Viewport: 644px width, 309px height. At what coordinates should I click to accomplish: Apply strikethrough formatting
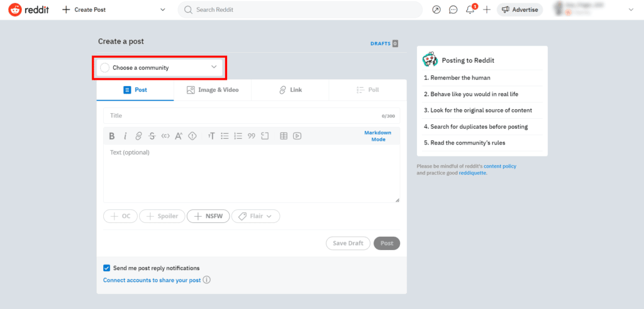tap(152, 136)
